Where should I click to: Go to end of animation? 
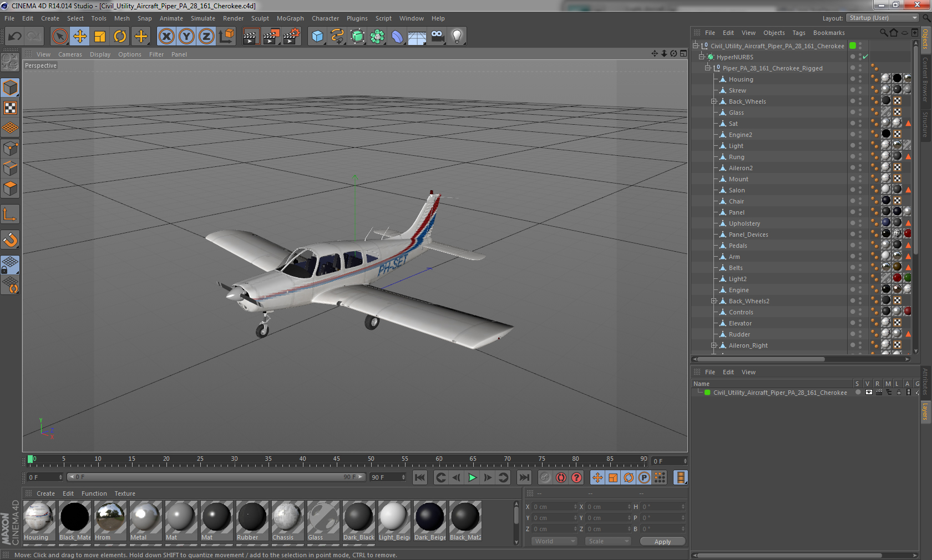[524, 477]
